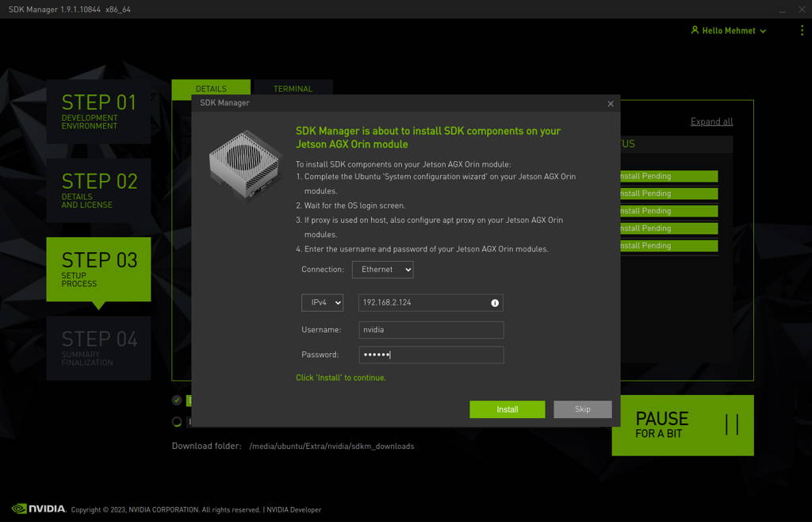Click the user account icon beside Hello Mehmet
The image size is (812, 522).
695,30
